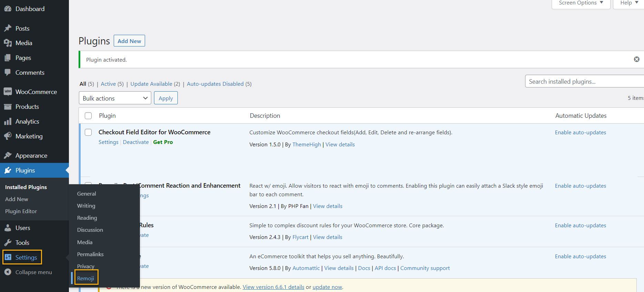Expand the Help panel

[629, 3]
